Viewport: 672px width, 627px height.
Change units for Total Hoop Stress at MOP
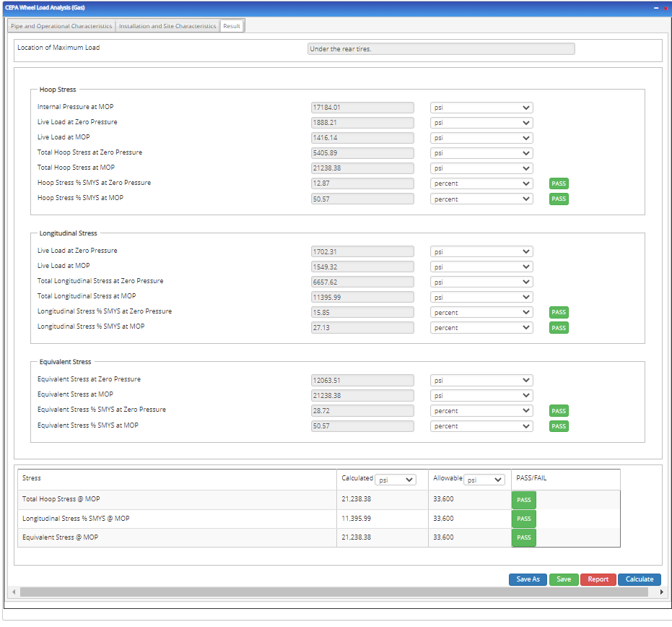pos(481,168)
